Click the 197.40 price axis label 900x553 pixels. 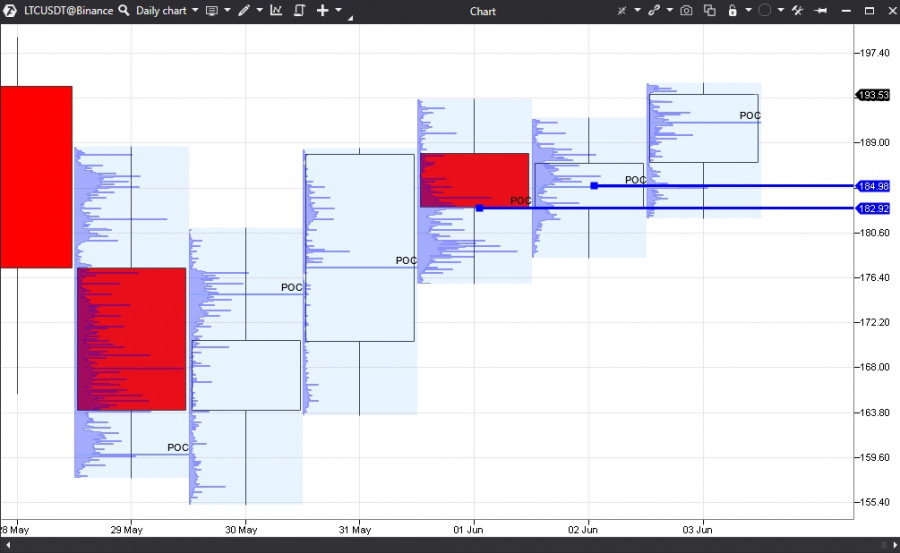pos(875,53)
